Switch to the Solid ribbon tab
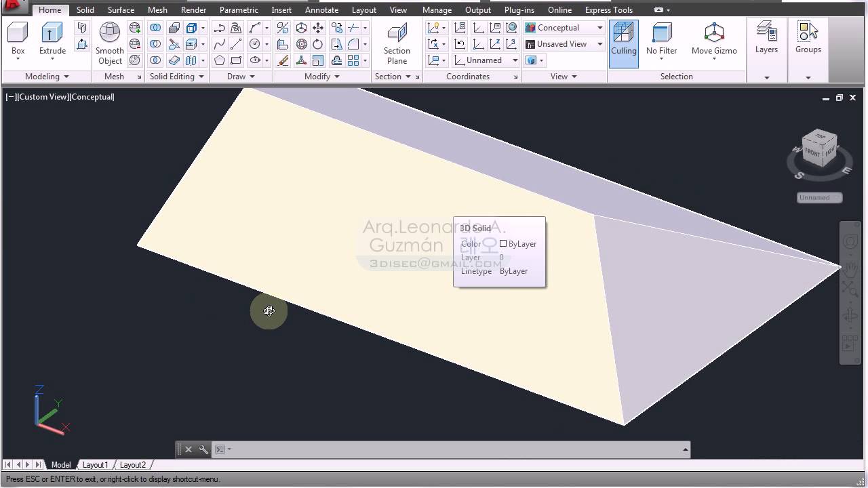The image size is (868, 488). point(85,10)
